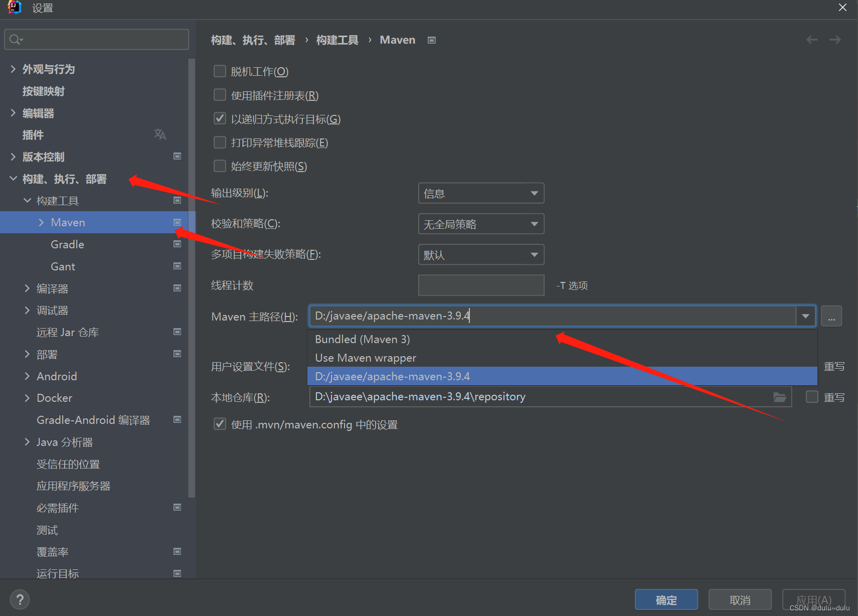Open 受信任的位置 settings page
The height and width of the screenshot is (616, 858).
pyautogui.click(x=68, y=464)
